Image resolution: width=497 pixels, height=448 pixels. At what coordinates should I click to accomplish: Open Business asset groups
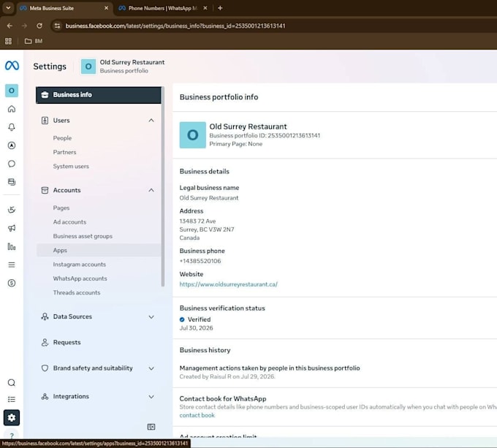tap(83, 236)
